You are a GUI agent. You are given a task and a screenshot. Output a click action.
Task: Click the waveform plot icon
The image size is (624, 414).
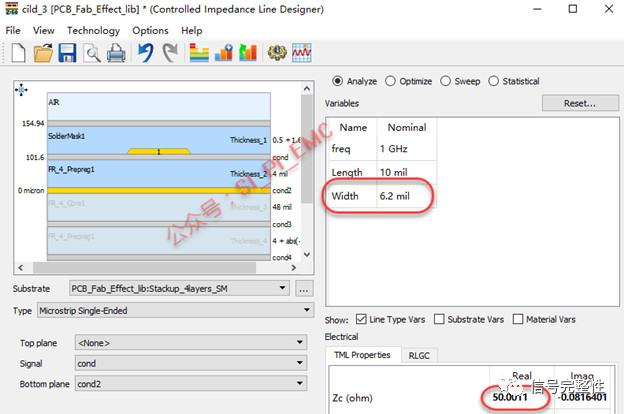pyautogui.click(x=302, y=53)
